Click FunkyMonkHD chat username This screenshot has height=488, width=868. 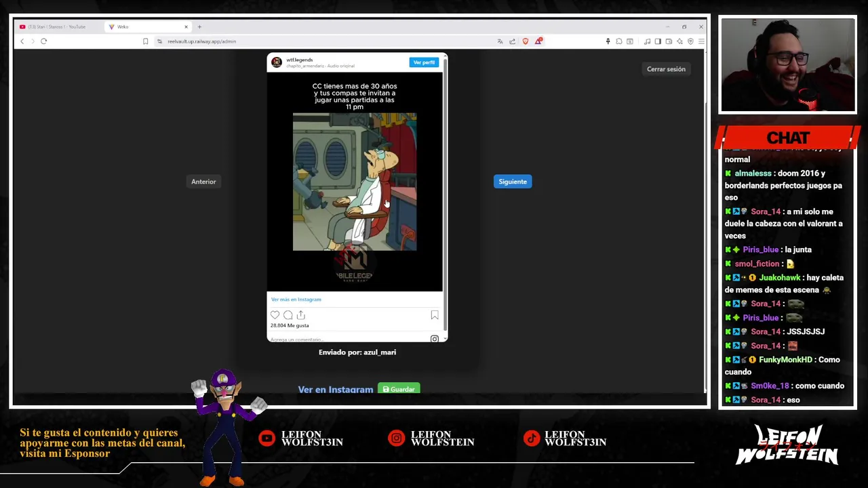[x=785, y=360]
